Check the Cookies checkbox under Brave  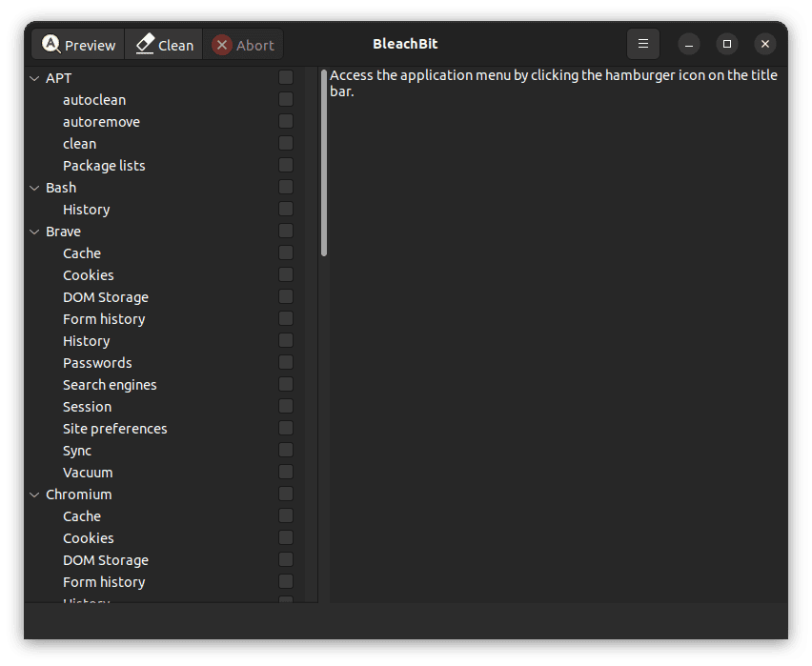point(285,274)
